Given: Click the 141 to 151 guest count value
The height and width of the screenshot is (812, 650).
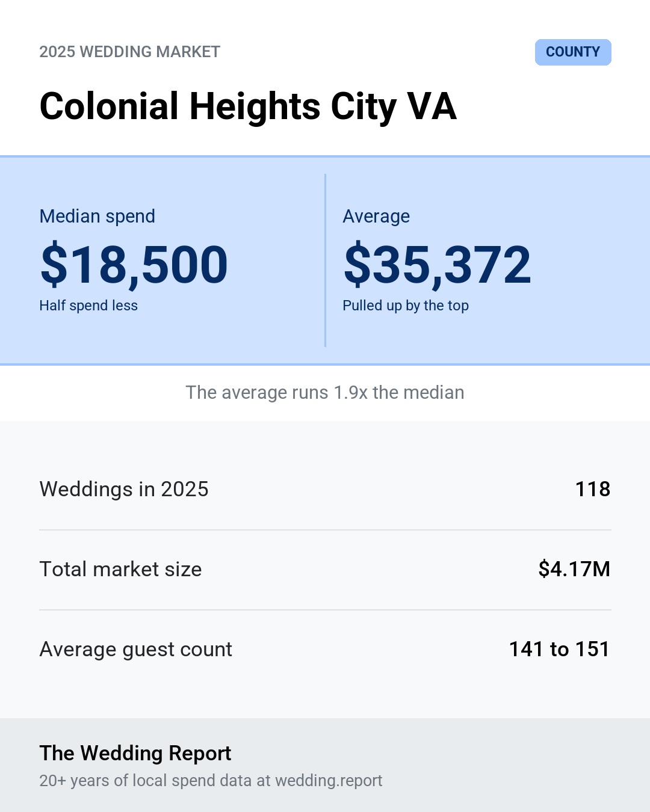Looking at the screenshot, I should (x=560, y=649).
